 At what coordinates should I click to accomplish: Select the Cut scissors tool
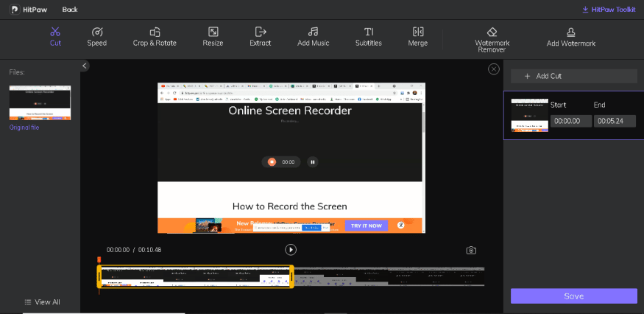55,36
